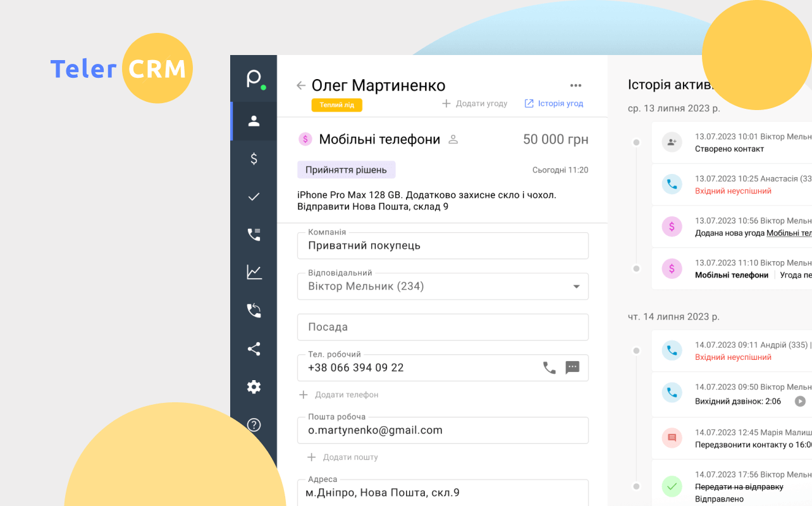Open the call list phone icon in sidebar

pyautogui.click(x=254, y=235)
